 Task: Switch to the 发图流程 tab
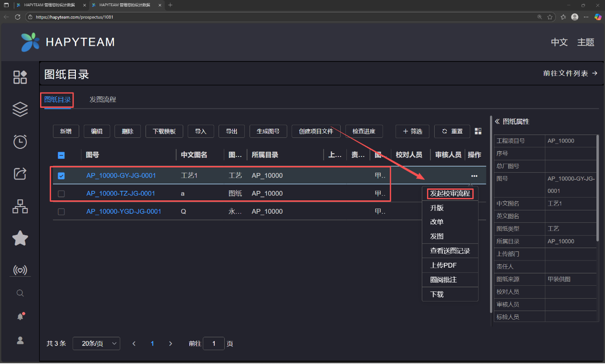[x=103, y=100]
